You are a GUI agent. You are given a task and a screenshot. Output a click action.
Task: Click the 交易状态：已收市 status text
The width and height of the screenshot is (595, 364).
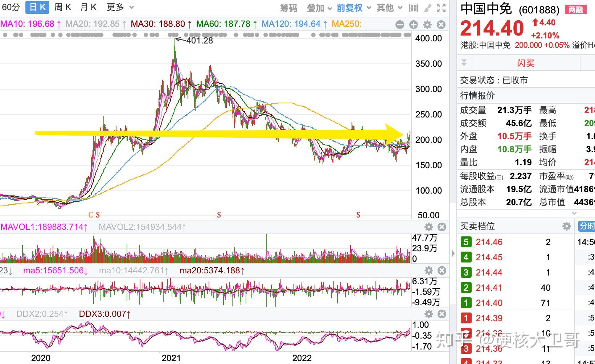[494, 80]
